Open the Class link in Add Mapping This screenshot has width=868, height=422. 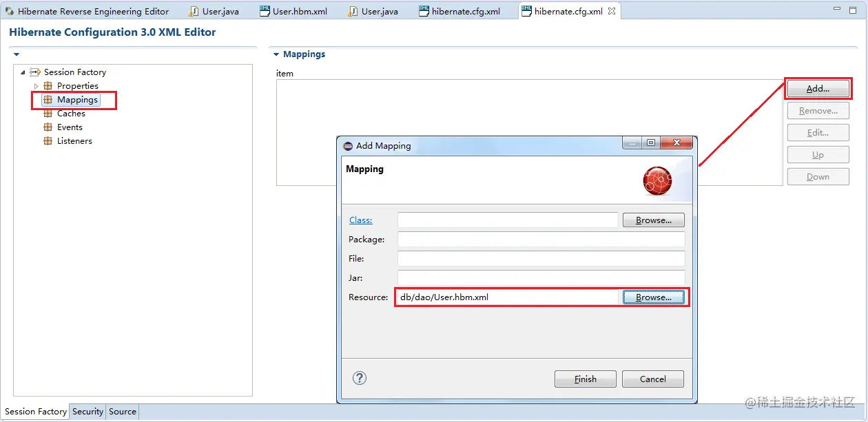(x=360, y=220)
